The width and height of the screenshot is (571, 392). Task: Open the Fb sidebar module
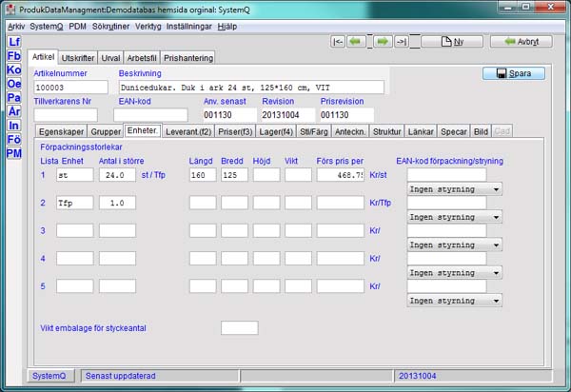click(14, 56)
